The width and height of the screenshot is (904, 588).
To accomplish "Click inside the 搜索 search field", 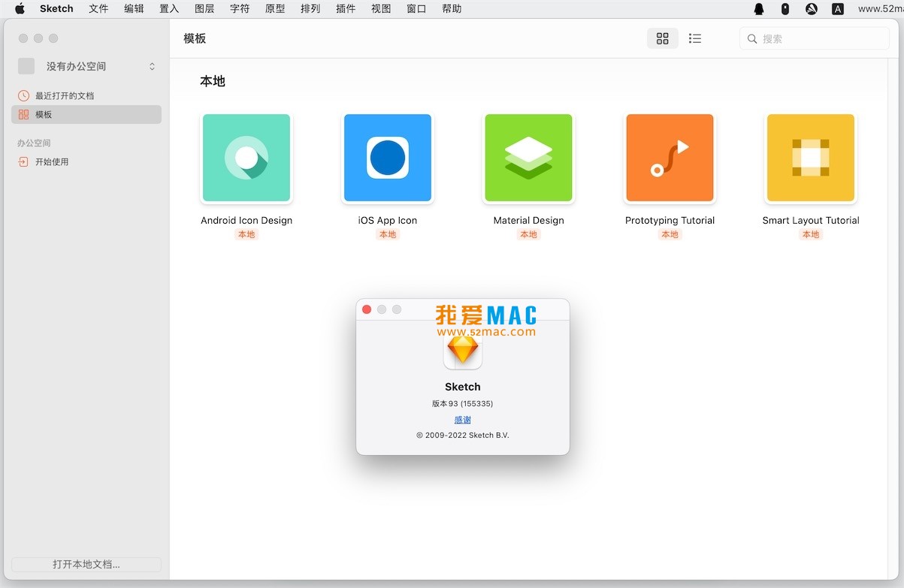I will (814, 38).
